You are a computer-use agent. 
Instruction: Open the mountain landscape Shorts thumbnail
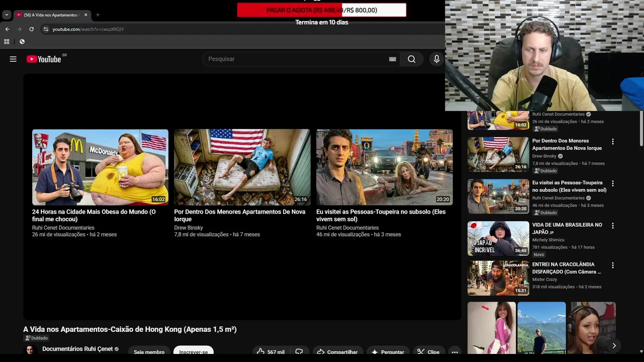541,328
